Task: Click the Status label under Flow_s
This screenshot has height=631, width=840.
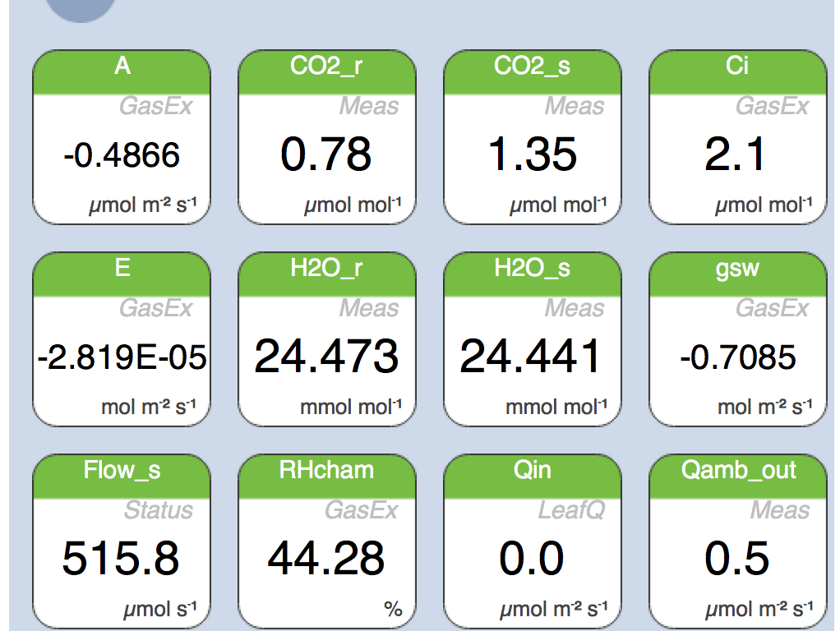Action: [x=158, y=510]
